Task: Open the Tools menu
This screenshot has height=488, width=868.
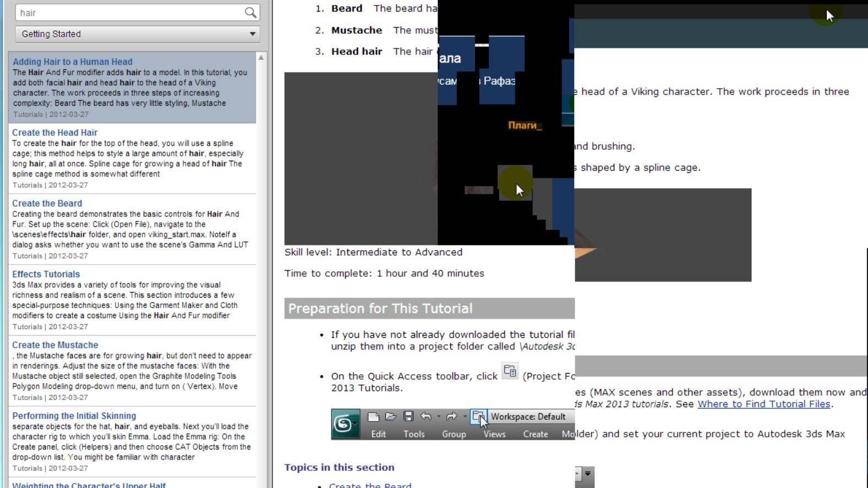Action: [414, 434]
